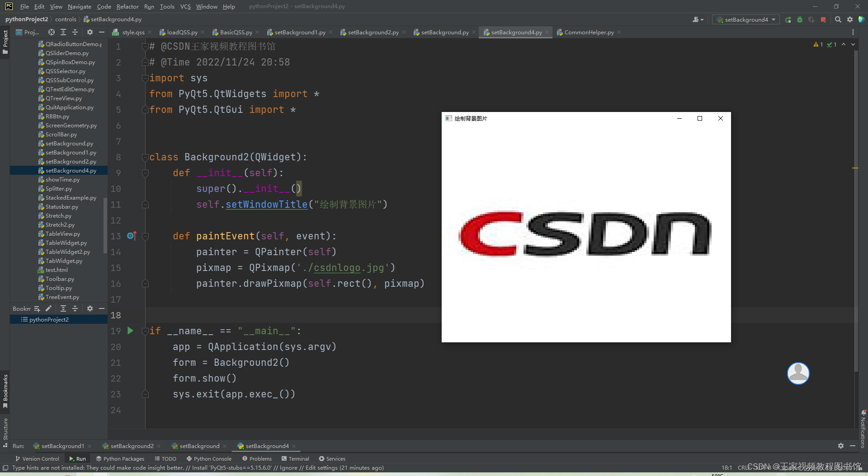The height and width of the screenshot is (476, 868).
Task: Open the Project view selector dropdown
Action: point(28,32)
